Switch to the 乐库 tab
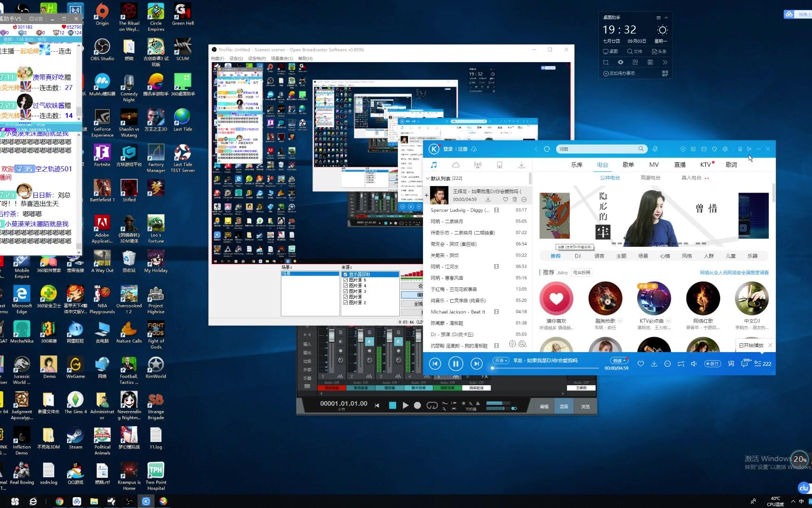Screen dimensions: 812x508 [577, 165]
